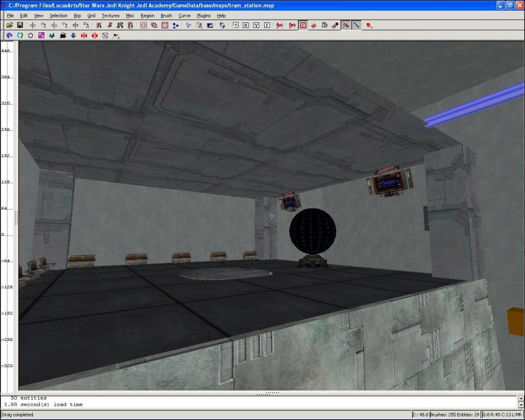Screen dimensions: 525x420
Task: Open the File menu
Action: click(x=10, y=16)
